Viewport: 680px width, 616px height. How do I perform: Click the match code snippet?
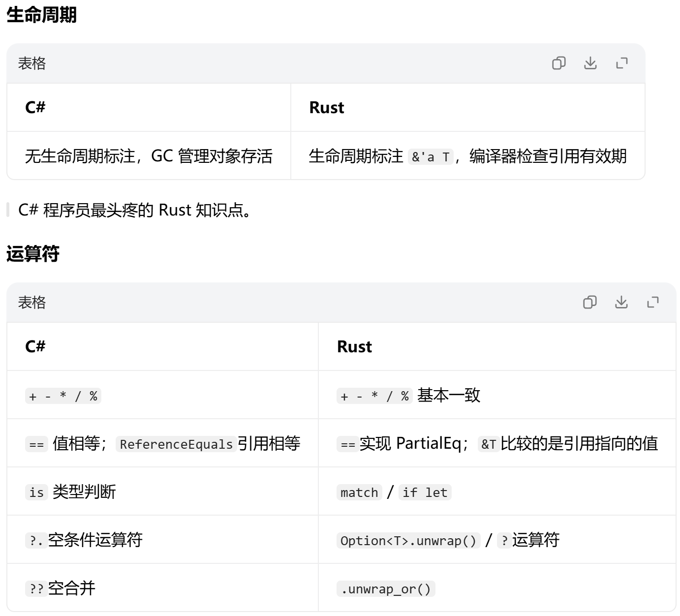[x=359, y=493]
